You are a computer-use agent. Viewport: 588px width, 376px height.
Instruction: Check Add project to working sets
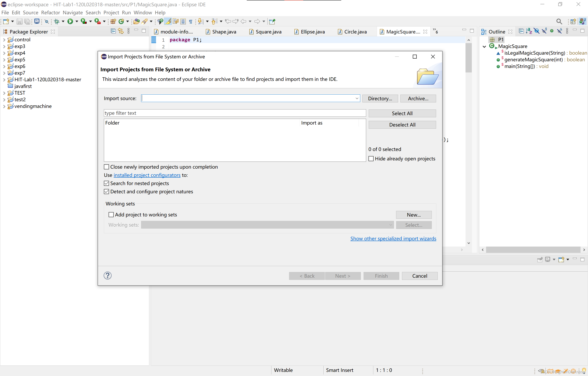tap(111, 215)
